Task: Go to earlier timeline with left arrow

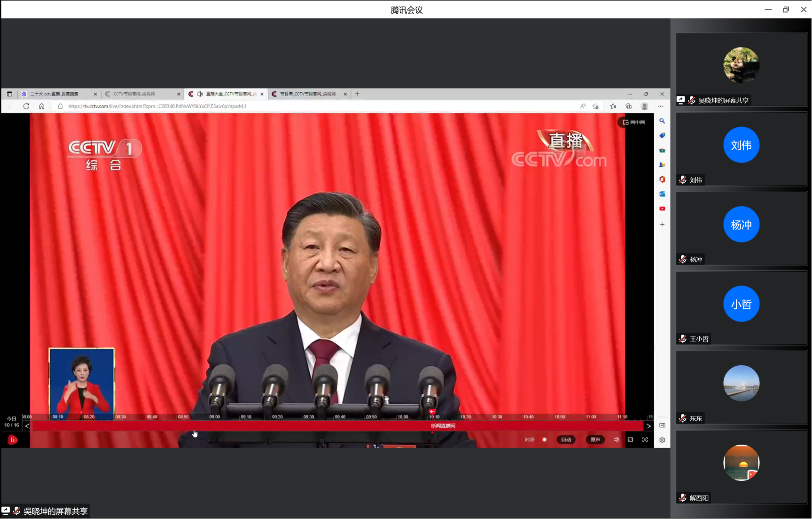Action: click(27, 426)
